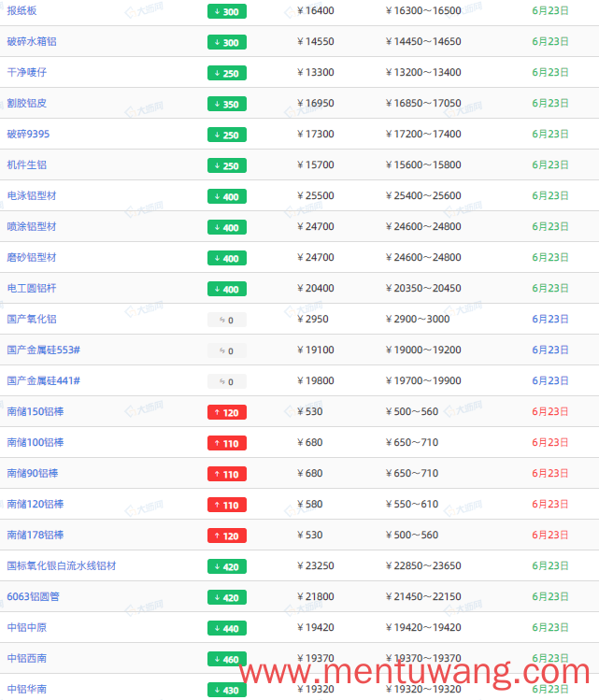Viewport: 599px width, 700px height.
Task: Open the 报纸板 product link
Action: pos(21,10)
